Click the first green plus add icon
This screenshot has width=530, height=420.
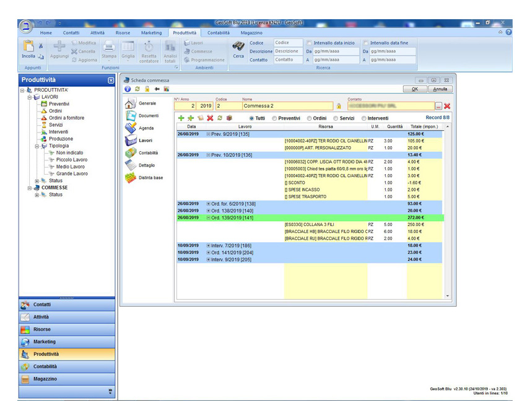coord(181,118)
